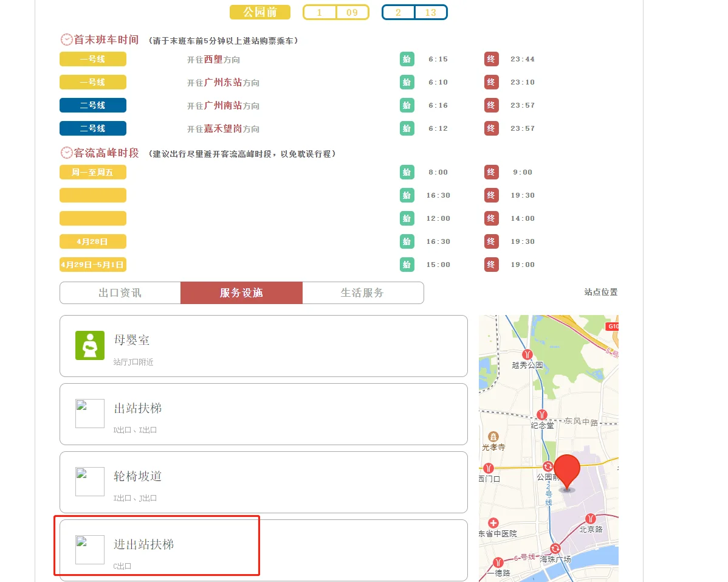Expand the 4月28日 schedule entry
Viewport: 728px width, 582px height.
(92, 241)
